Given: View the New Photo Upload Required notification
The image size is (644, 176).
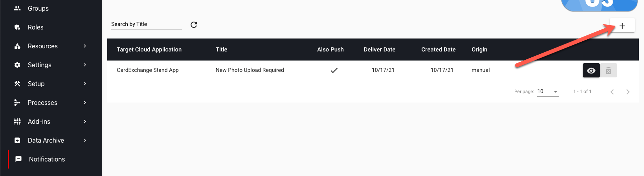Looking at the screenshot, I should click(x=591, y=71).
